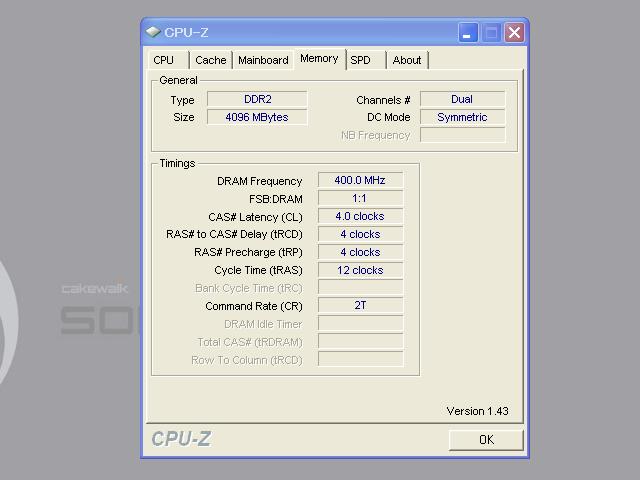Click the DDR2 type field

click(x=257, y=99)
